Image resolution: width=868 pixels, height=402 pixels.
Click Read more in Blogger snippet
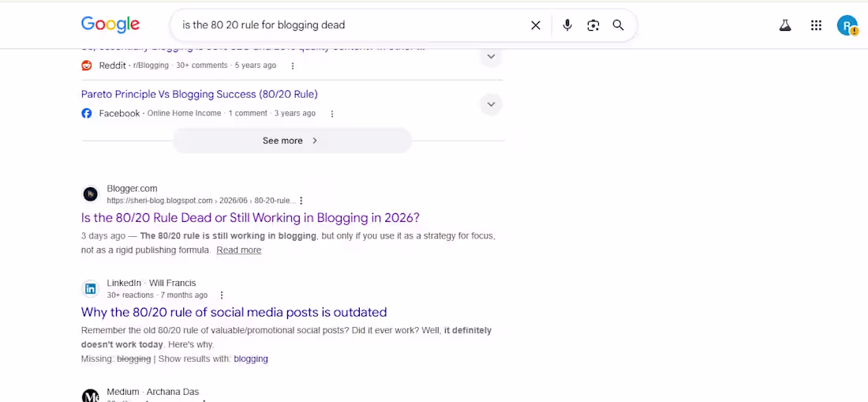[238, 250]
